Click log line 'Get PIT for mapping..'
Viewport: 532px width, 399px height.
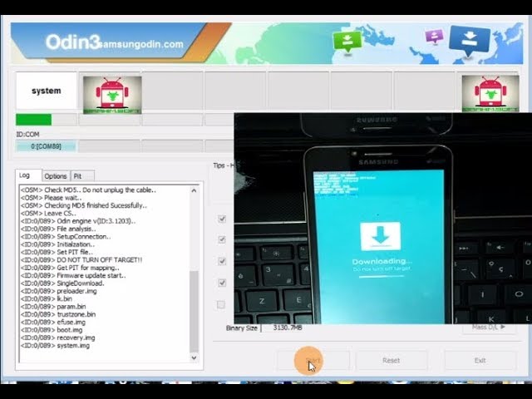[x=70, y=268]
